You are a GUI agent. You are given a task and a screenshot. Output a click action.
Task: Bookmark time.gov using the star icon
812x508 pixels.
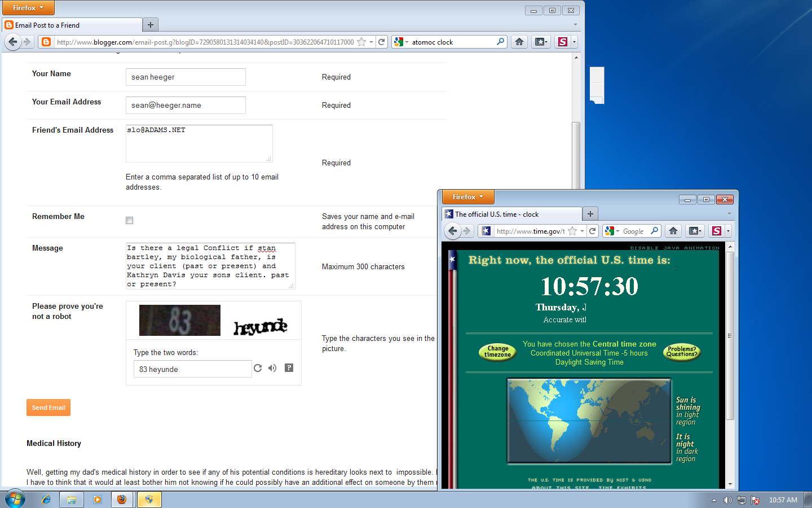pos(572,231)
